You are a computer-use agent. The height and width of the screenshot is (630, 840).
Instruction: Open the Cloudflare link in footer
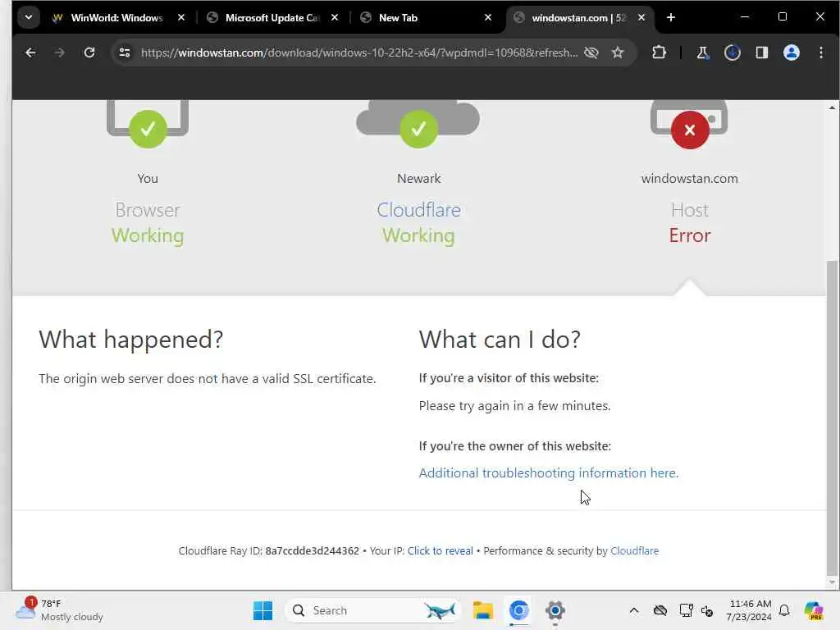tap(634, 550)
